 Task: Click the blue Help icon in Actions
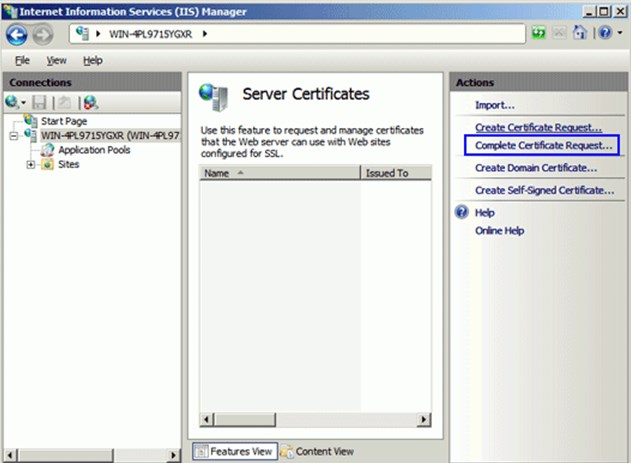click(462, 212)
